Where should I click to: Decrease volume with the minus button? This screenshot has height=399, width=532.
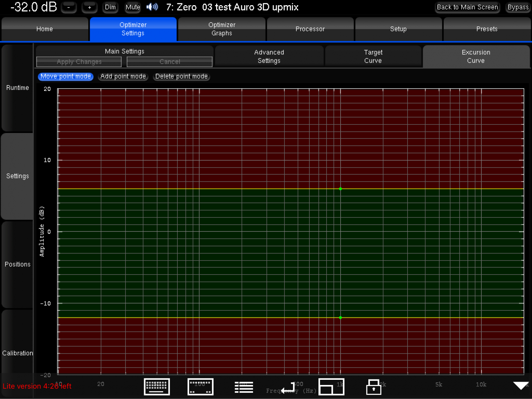point(69,7)
